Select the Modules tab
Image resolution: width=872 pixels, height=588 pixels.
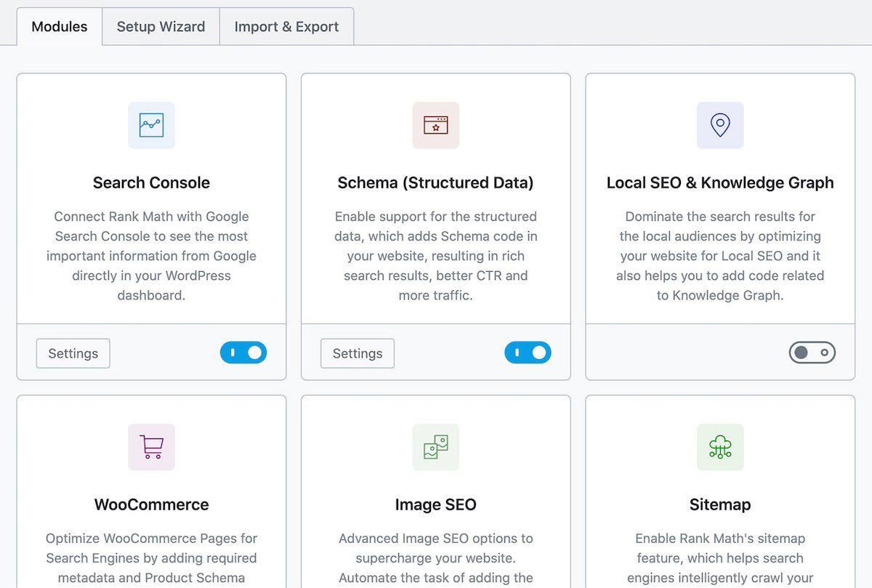coord(60,27)
